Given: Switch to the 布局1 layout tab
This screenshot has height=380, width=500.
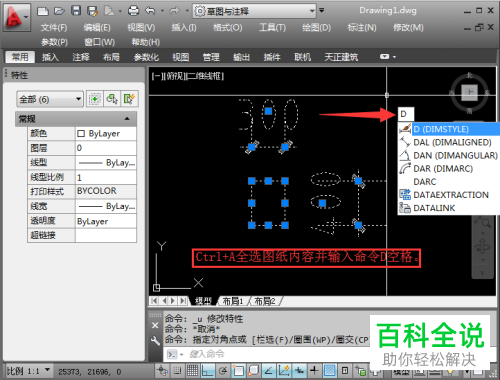Looking at the screenshot, I should point(233,301).
